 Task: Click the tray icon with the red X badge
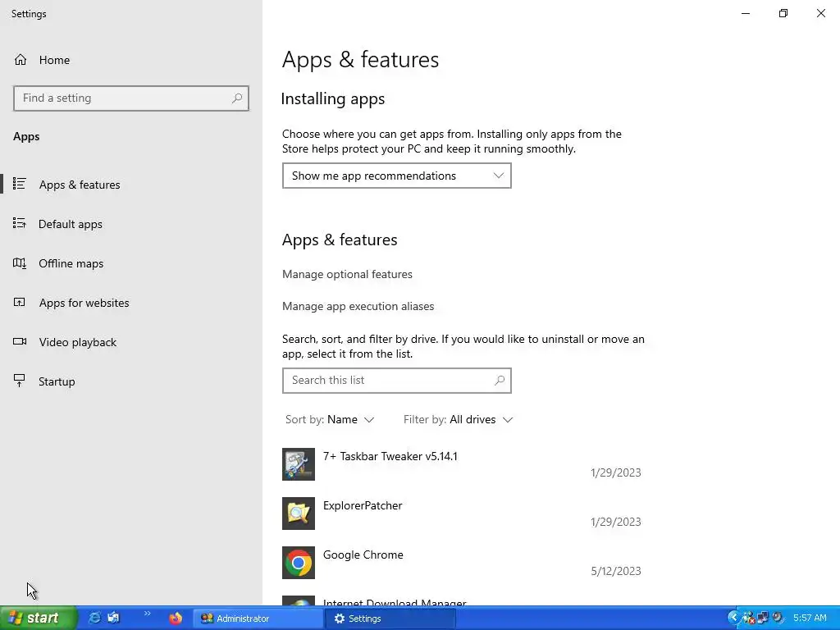748,619
